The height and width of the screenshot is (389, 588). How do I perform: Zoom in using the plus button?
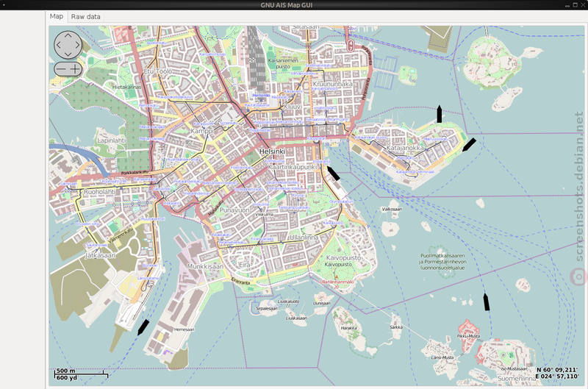[x=76, y=69]
